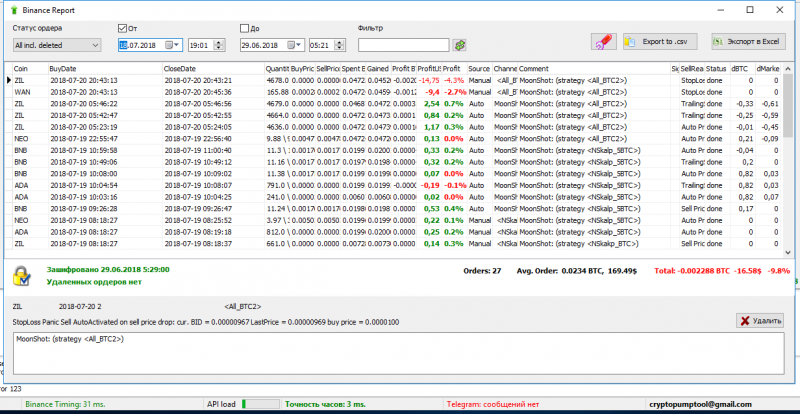The height and width of the screenshot is (414, 800).
Task: Click the -14,75 ProfitUSD cell
Action: pyautogui.click(x=429, y=80)
